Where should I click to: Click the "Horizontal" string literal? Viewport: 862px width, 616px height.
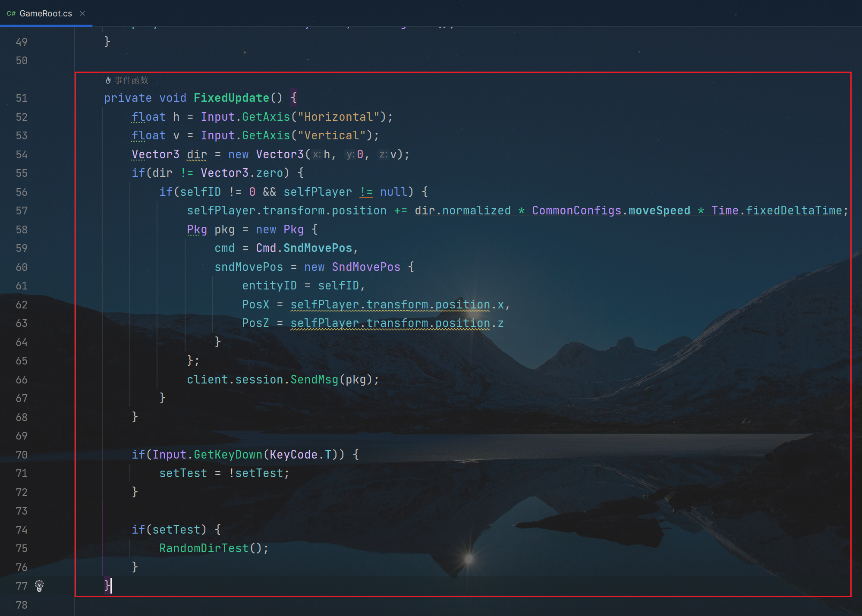(339, 117)
